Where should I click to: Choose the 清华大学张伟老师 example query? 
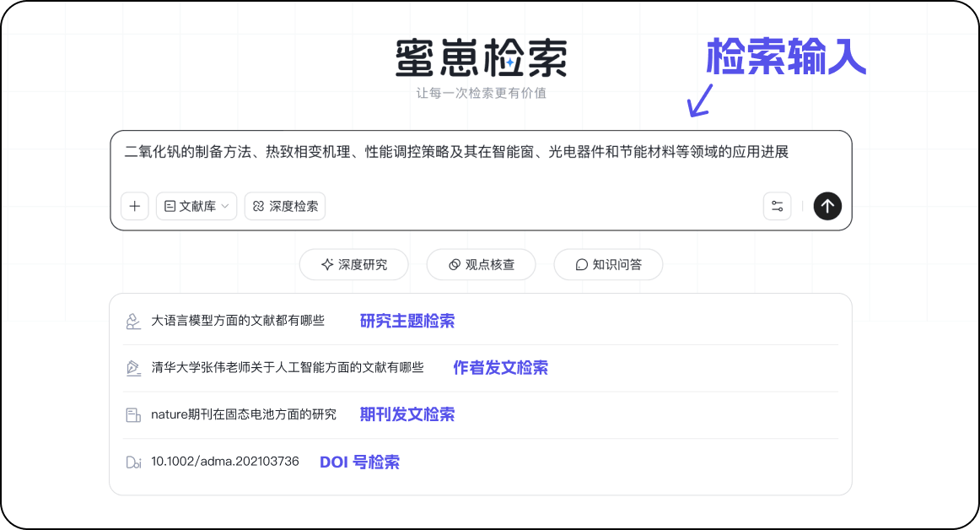(288, 367)
